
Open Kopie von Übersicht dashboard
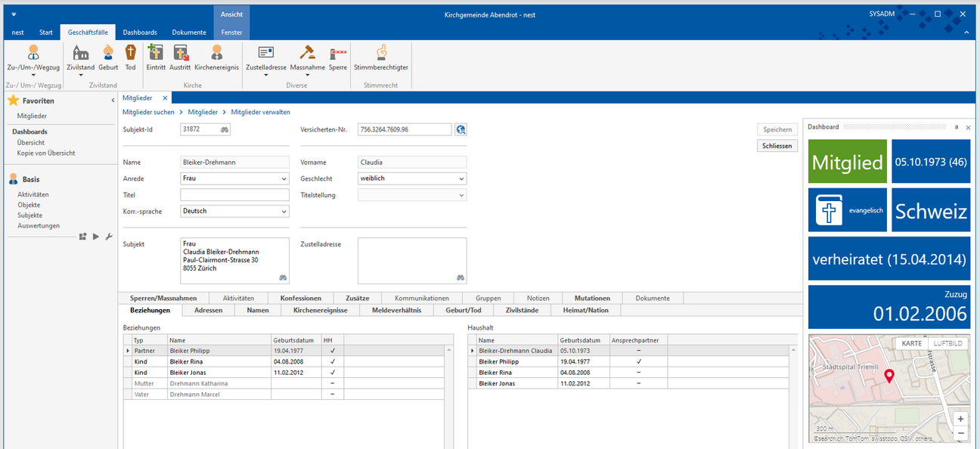coord(46,153)
